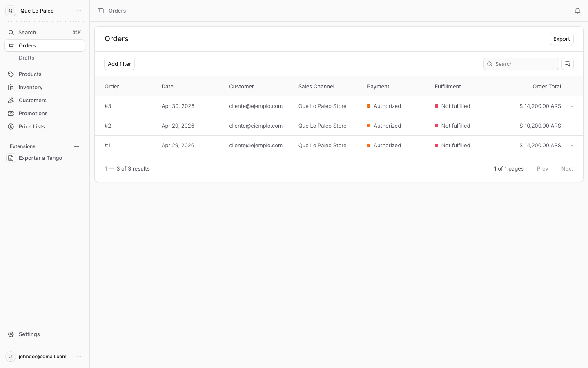This screenshot has width=588, height=368.
Task: Open Exportar a Tango extension
Action: pyautogui.click(x=45, y=158)
